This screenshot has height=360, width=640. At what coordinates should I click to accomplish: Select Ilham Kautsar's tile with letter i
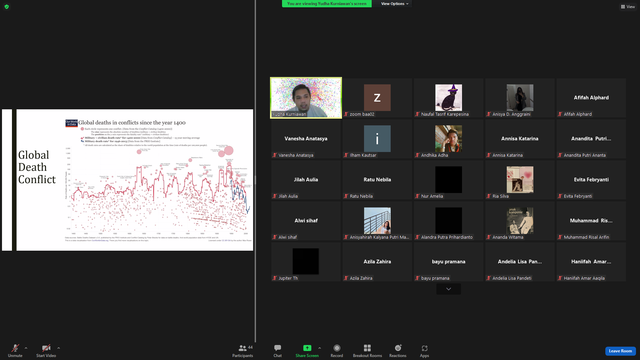point(377,139)
